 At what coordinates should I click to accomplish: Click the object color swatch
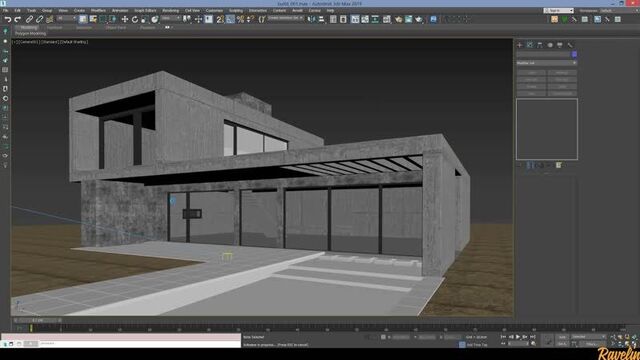[x=574, y=54]
